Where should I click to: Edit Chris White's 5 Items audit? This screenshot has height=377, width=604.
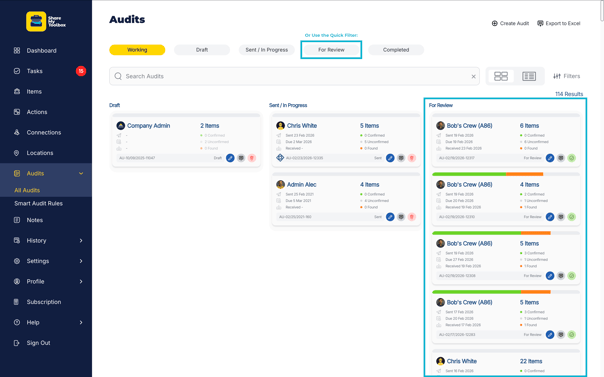click(390, 158)
